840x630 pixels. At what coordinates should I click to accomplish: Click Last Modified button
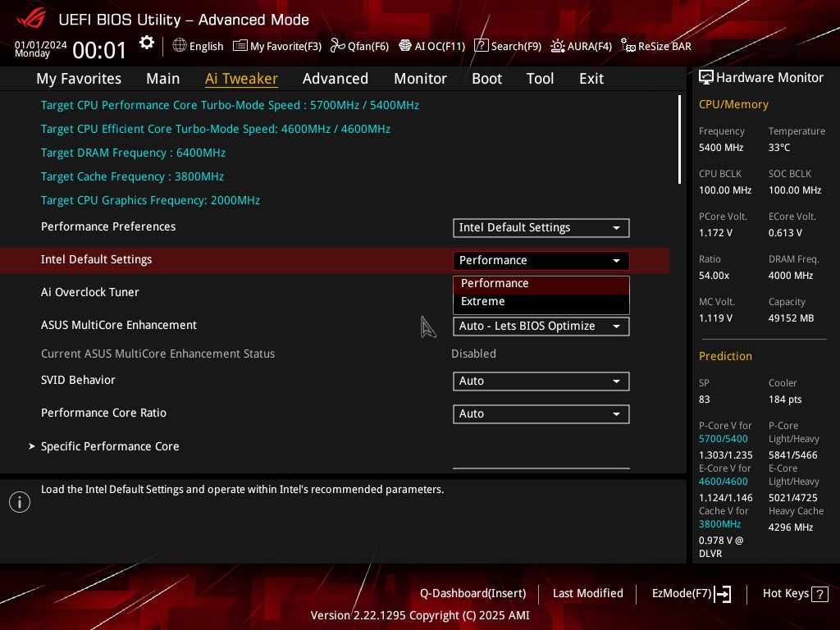pos(587,593)
